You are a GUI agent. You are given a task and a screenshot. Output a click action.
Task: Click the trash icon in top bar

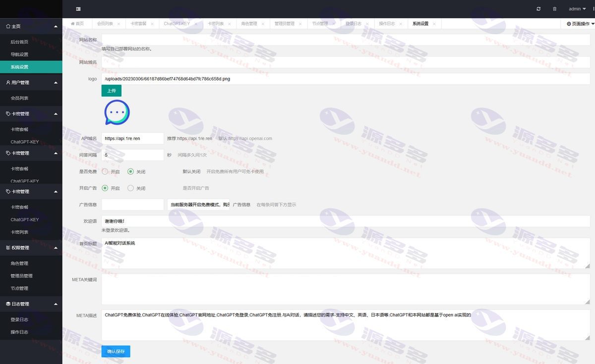(554, 9)
